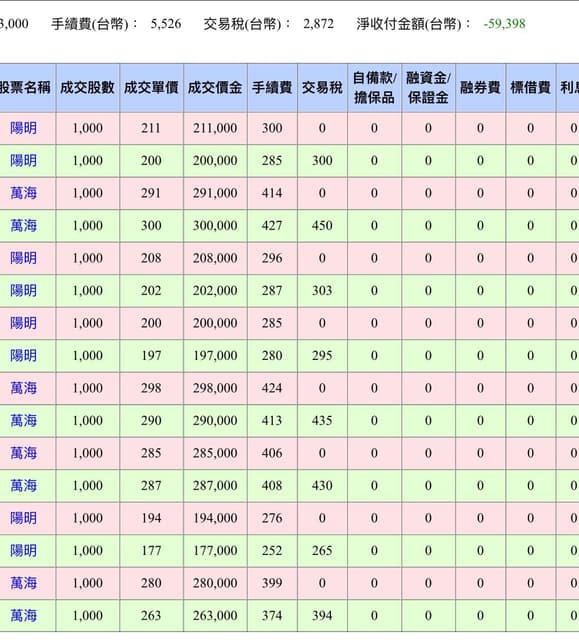This screenshot has width=579, height=640.
Task: Select the 交易稅 column header
Action: 322,88
